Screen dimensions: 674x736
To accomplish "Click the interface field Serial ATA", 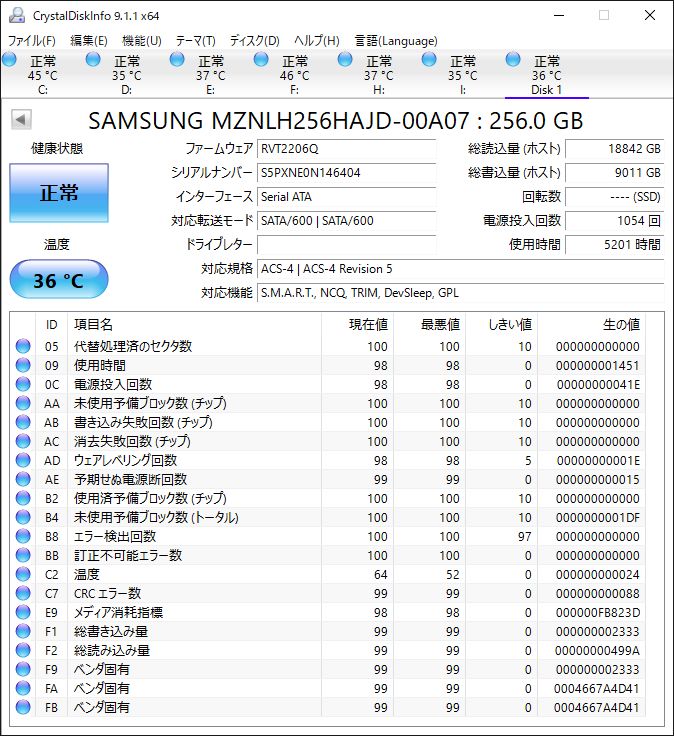I will 346,197.
